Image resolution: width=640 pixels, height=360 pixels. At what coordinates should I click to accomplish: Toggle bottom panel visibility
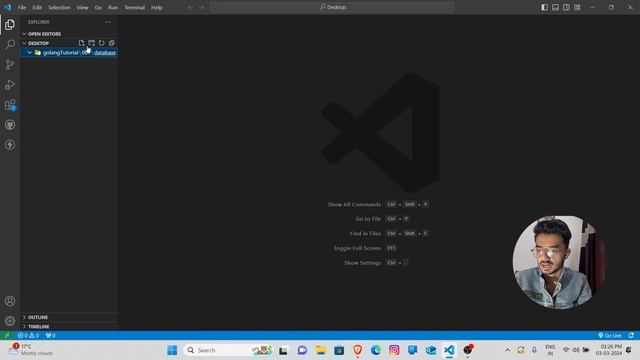tap(556, 7)
